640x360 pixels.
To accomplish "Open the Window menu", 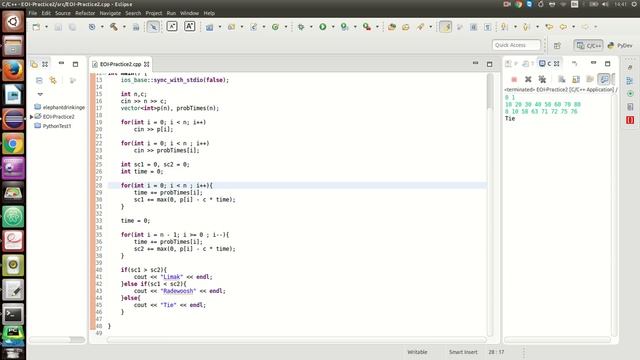I will 189,13.
